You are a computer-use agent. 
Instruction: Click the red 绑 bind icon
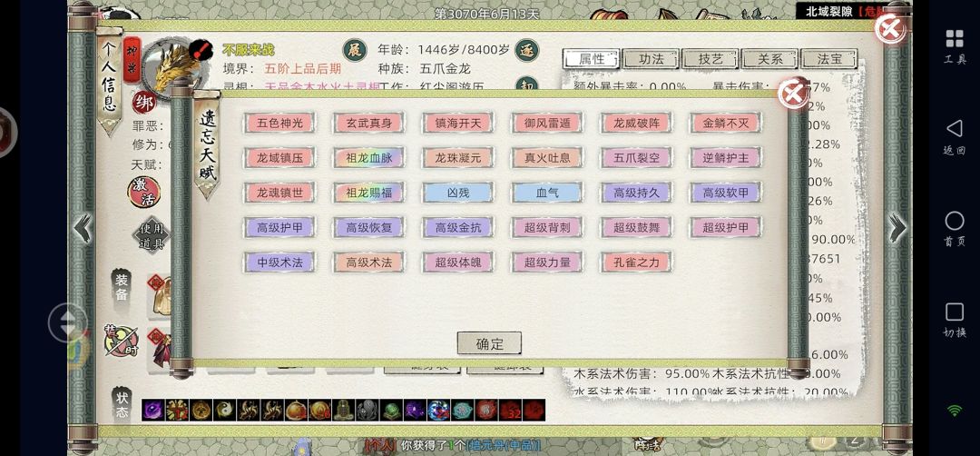click(x=143, y=103)
